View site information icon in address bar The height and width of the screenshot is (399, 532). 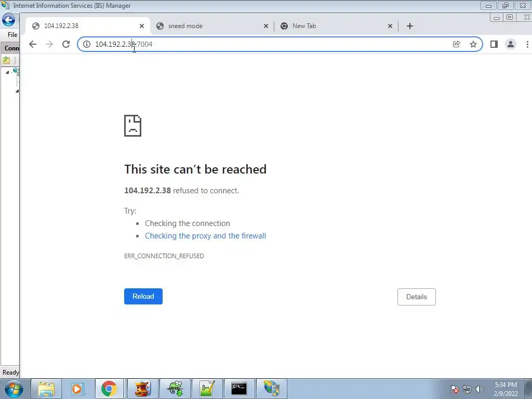87,44
